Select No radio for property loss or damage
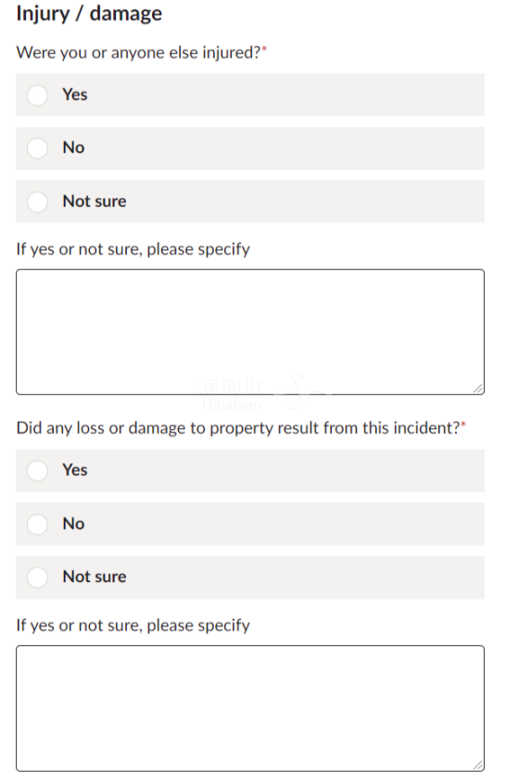532x784 pixels. pos(37,524)
